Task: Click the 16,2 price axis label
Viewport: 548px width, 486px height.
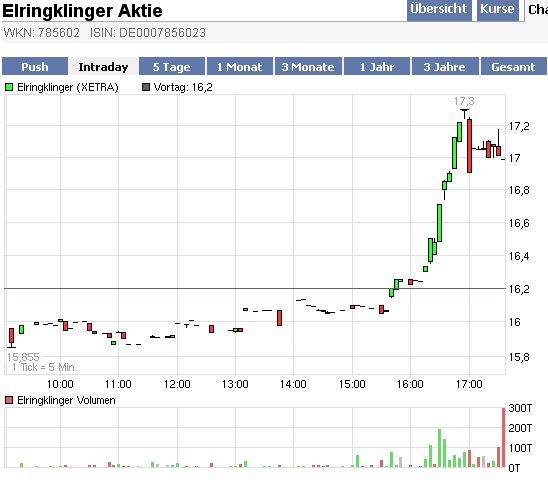Action: point(519,289)
